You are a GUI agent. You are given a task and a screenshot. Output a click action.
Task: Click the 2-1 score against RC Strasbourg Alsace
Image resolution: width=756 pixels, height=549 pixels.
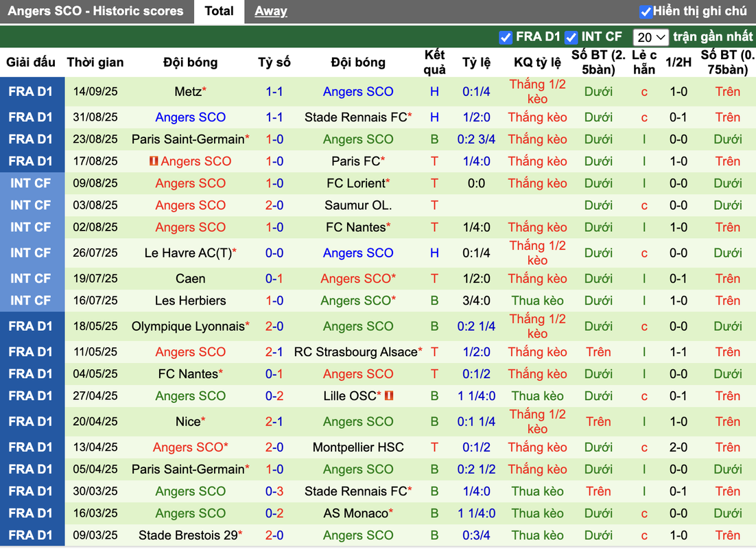point(274,352)
